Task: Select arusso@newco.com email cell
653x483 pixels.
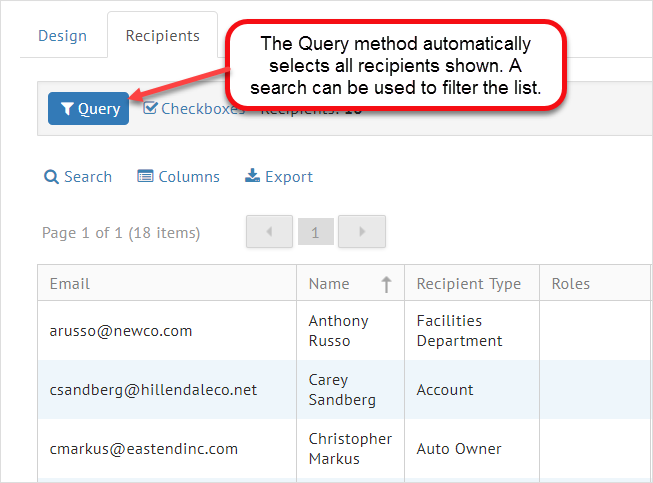Action: [167, 331]
